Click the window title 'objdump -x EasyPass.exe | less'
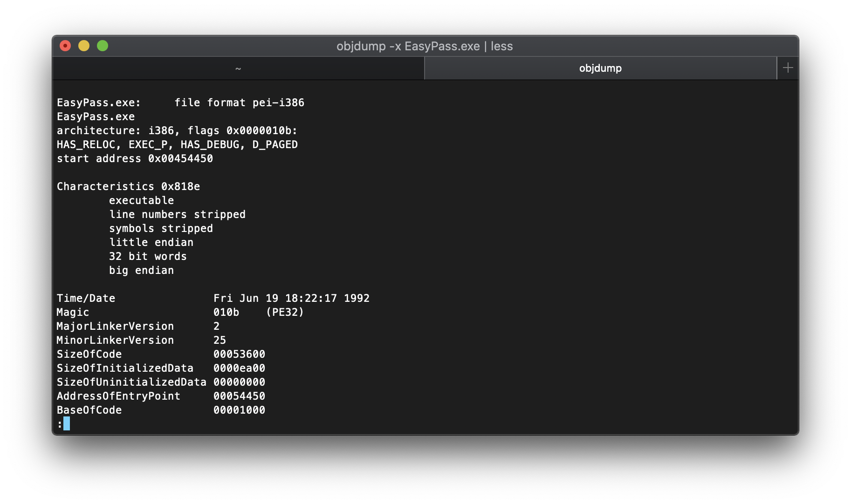 [x=425, y=46]
